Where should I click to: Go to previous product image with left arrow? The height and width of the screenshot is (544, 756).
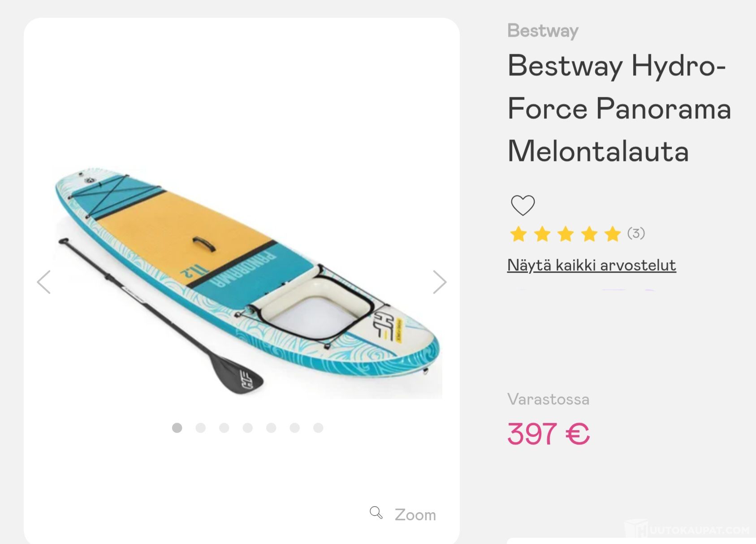coord(43,282)
